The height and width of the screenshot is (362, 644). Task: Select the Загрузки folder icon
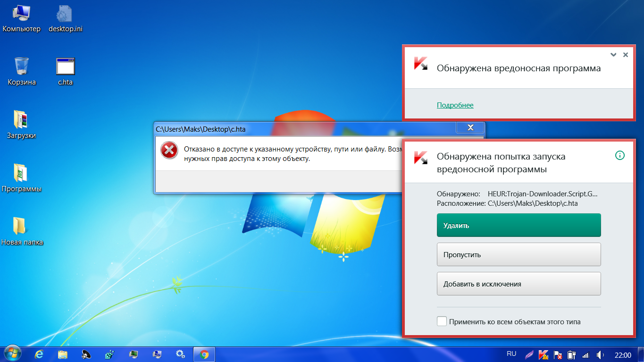pos(21,125)
